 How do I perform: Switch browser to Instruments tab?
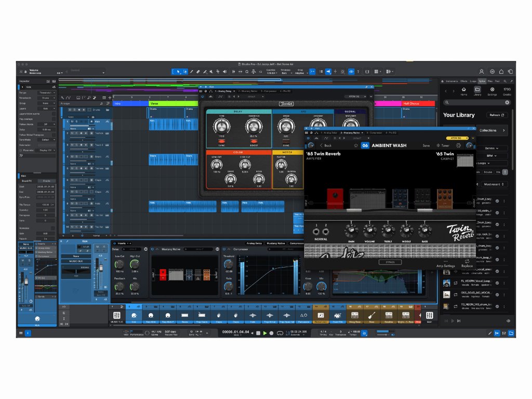[x=452, y=81]
